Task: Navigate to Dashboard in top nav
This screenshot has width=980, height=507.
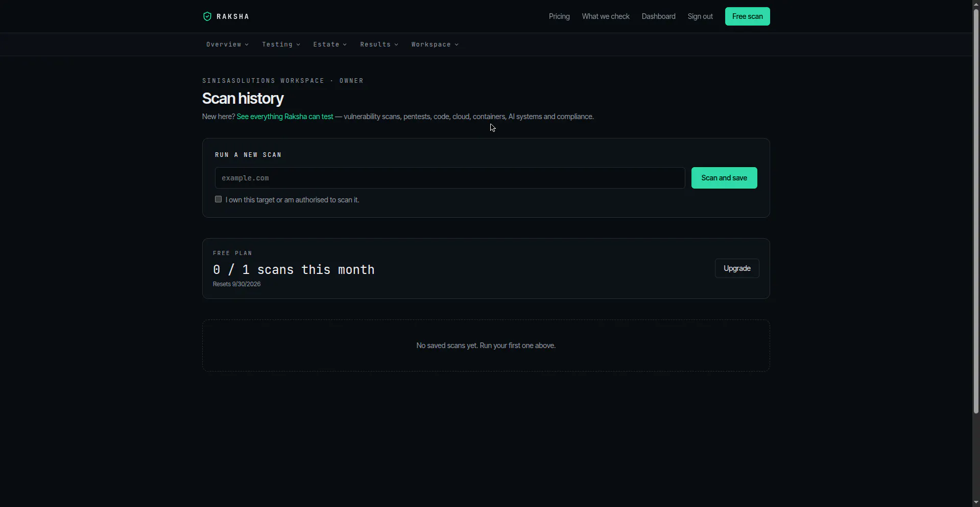Action: (658, 16)
